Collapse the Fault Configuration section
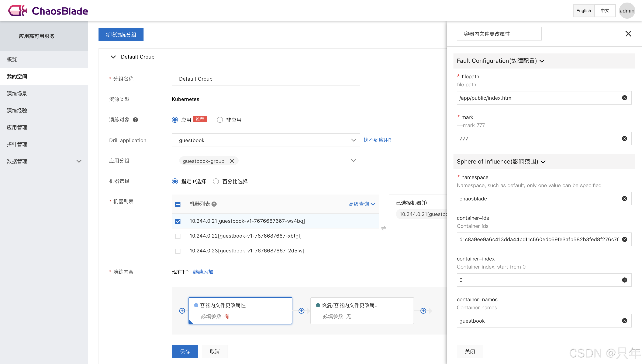 542,61
